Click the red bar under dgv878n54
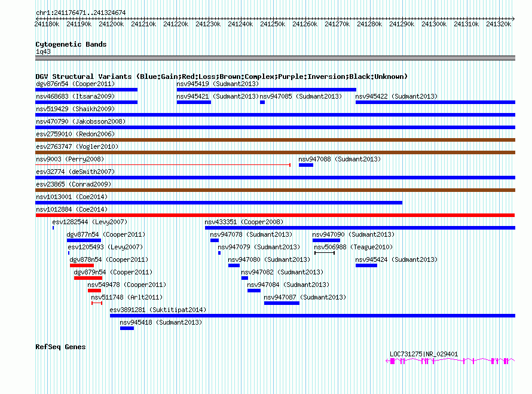 tap(82, 265)
